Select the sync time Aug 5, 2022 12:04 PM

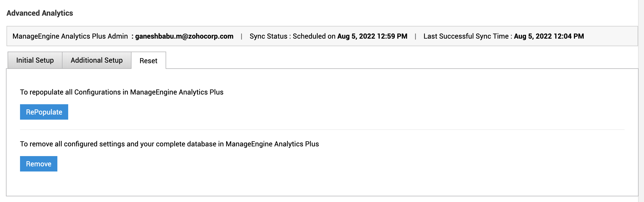(x=549, y=36)
